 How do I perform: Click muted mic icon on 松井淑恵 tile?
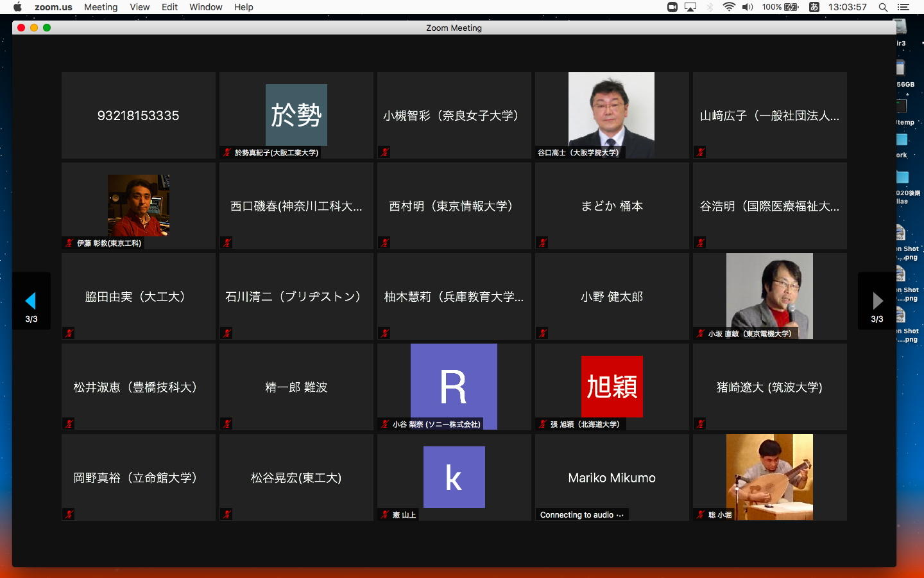point(69,424)
